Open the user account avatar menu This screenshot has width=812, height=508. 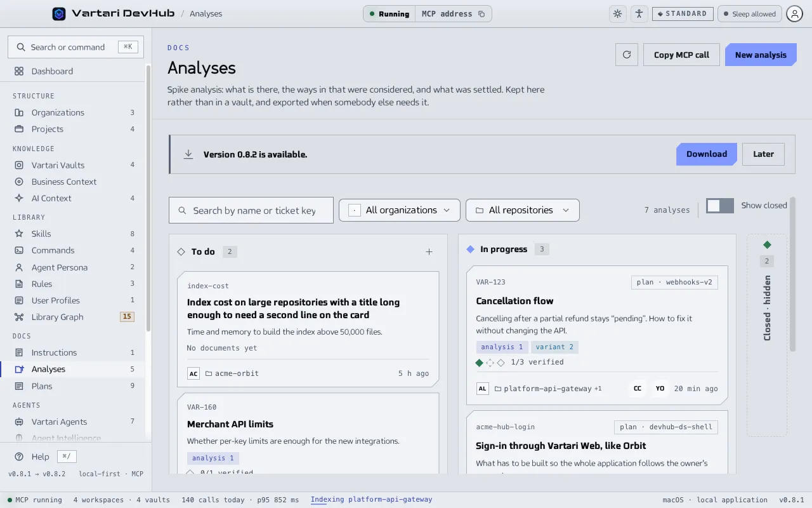click(x=795, y=14)
